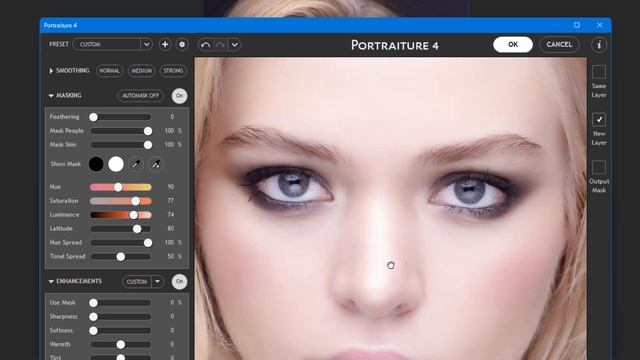Click the Luminance value 74 field
The height and width of the screenshot is (360, 640).
click(x=171, y=215)
